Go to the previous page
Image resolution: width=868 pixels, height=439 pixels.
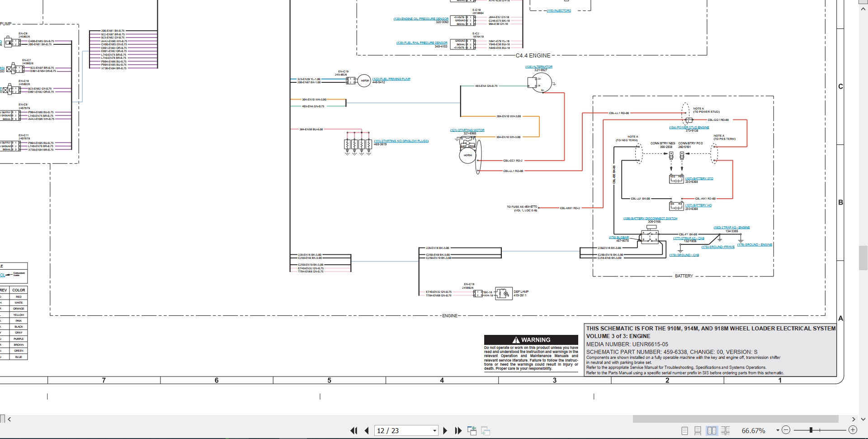pos(367,430)
